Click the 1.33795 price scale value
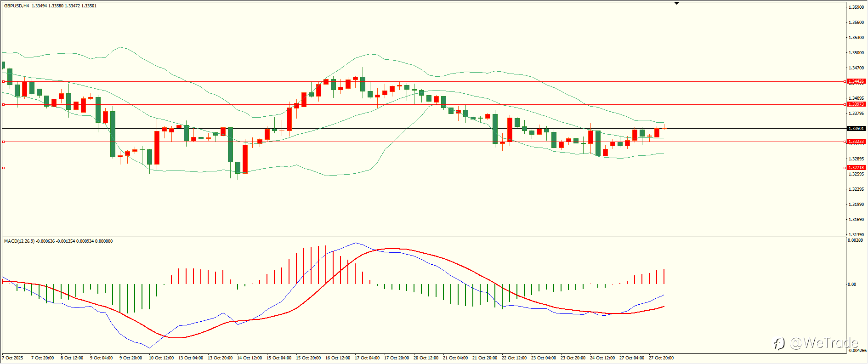The height and width of the screenshot is (364, 868). coord(856,114)
